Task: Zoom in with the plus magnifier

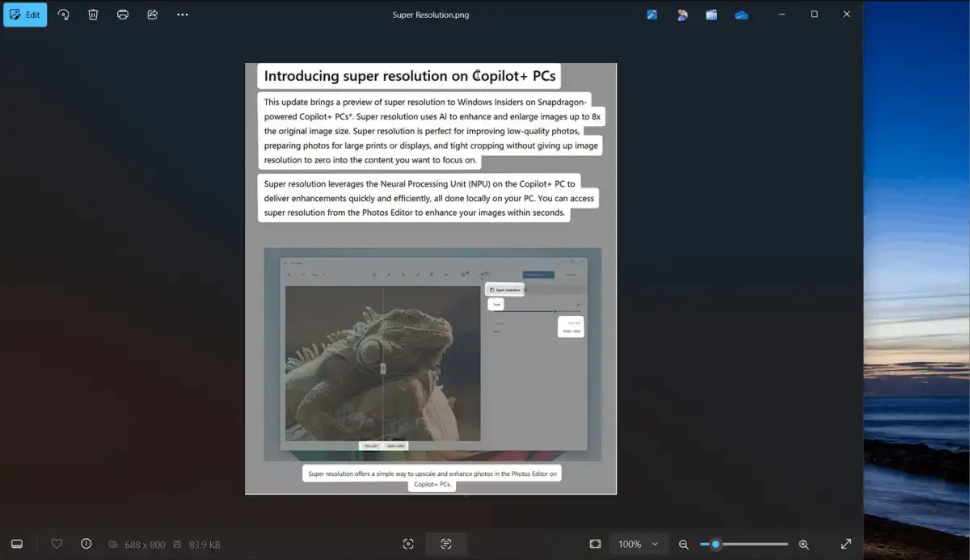Action: [x=803, y=545]
